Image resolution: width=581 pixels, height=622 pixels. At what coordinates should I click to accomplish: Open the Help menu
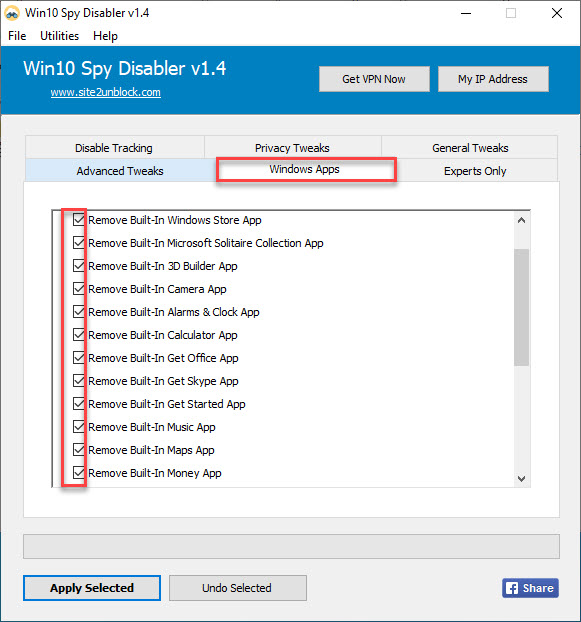(x=105, y=36)
